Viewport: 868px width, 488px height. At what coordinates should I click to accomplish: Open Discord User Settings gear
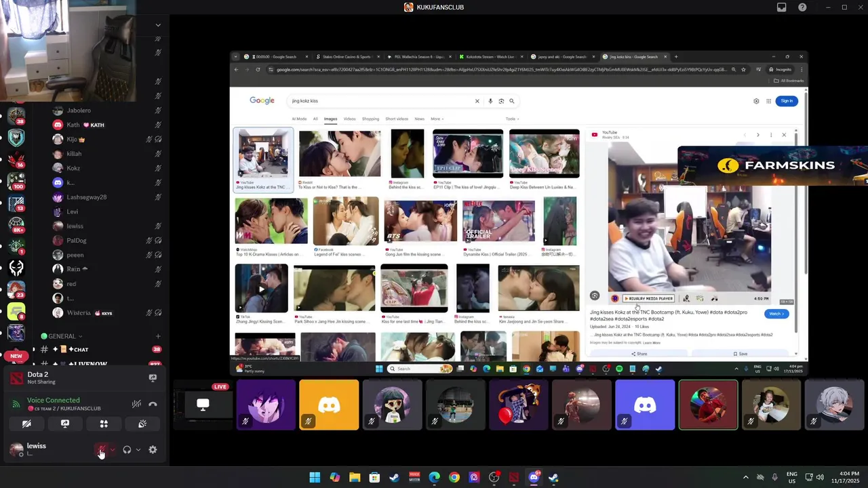coord(153,449)
